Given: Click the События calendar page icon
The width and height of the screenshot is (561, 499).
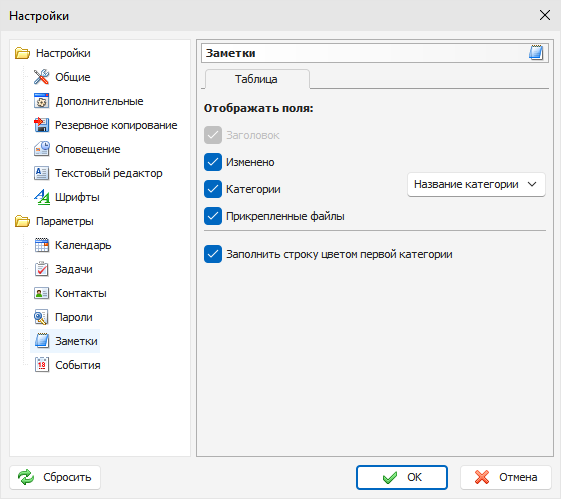Looking at the screenshot, I should click(42, 365).
